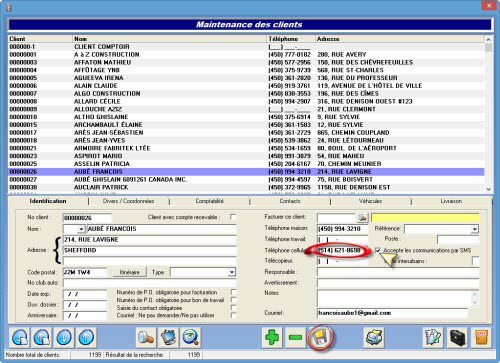Uncheck Accepte les communications par SMS
This screenshot has height=363, width=500.
378,250
